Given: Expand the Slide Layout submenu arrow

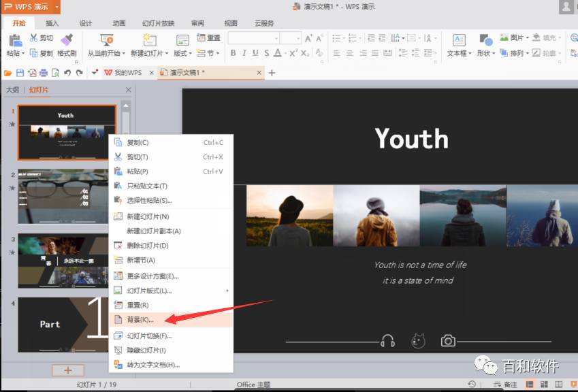Looking at the screenshot, I should click(x=227, y=291).
